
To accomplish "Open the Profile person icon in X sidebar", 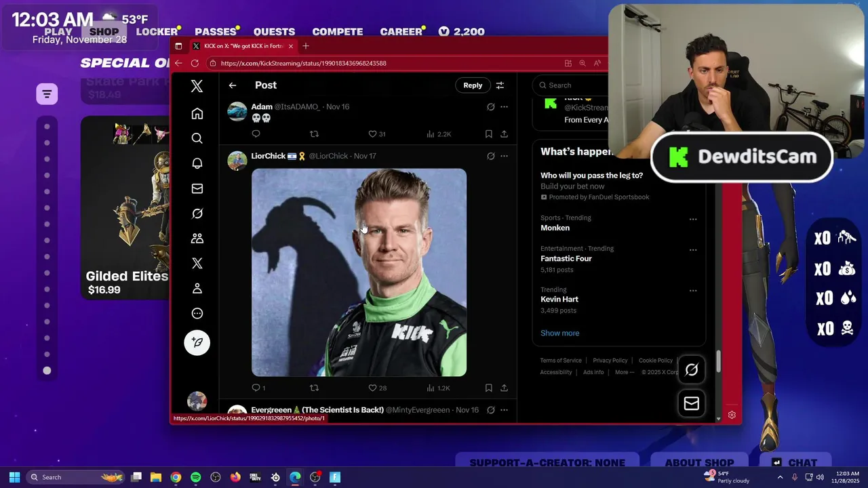I will (x=197, y=288).
